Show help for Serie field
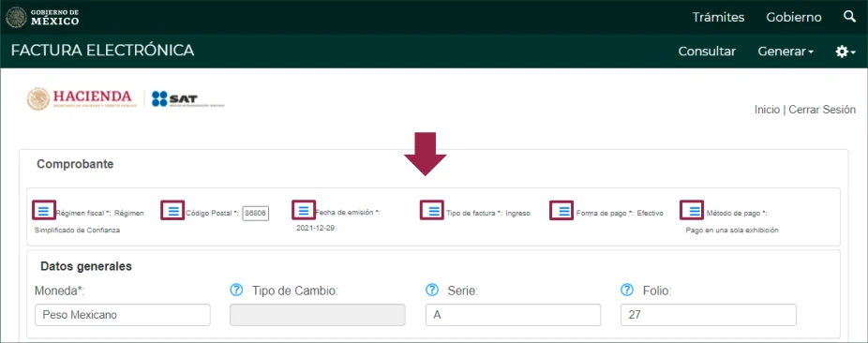The width and height of the screenshot is (868, 343). tap(432, 290)
